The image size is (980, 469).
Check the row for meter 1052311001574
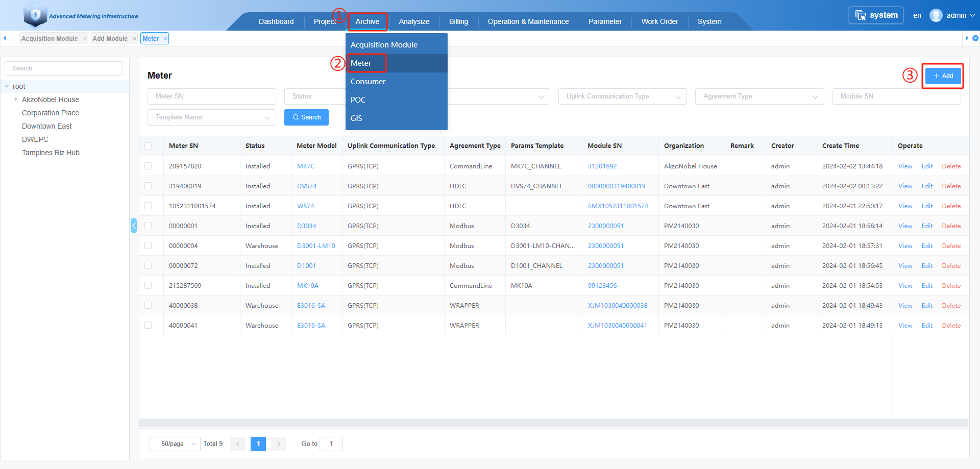pos(148,206)
